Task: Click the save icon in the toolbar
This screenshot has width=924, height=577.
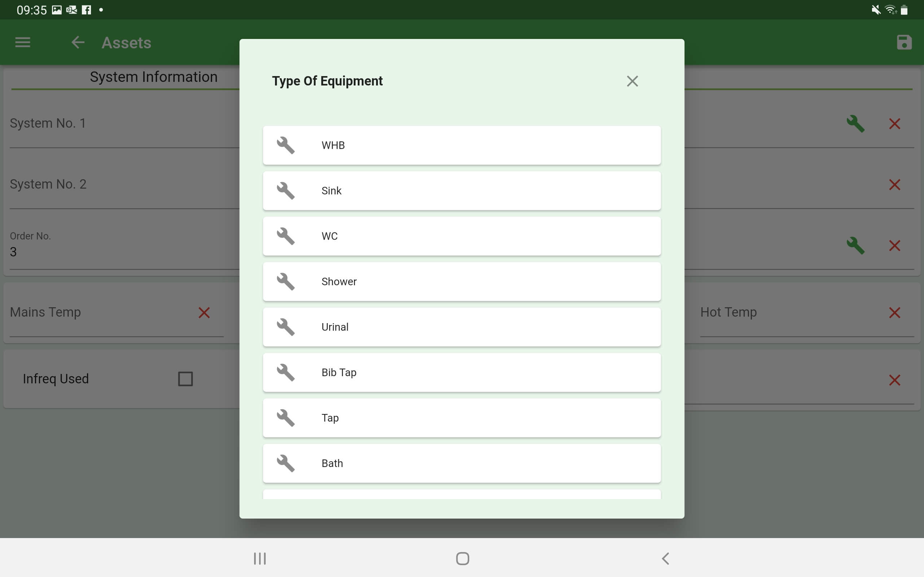Action: point(903,42)
